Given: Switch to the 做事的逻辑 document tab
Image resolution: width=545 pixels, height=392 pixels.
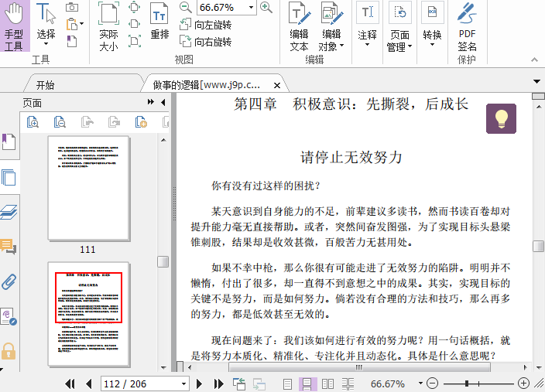Looking at the screenshot, I should coord(207,85).
